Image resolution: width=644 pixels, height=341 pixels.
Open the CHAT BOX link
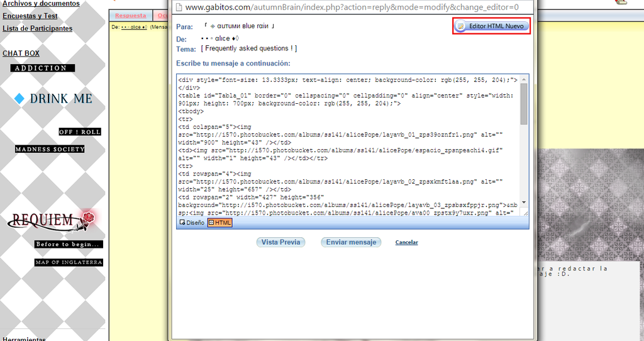point(21,53)
